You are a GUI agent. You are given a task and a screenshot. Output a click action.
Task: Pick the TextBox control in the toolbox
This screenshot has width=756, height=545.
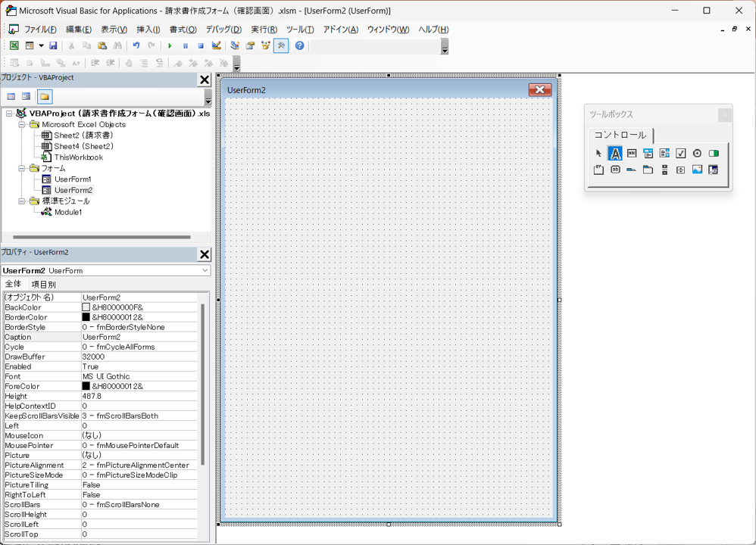coord(632,154)
